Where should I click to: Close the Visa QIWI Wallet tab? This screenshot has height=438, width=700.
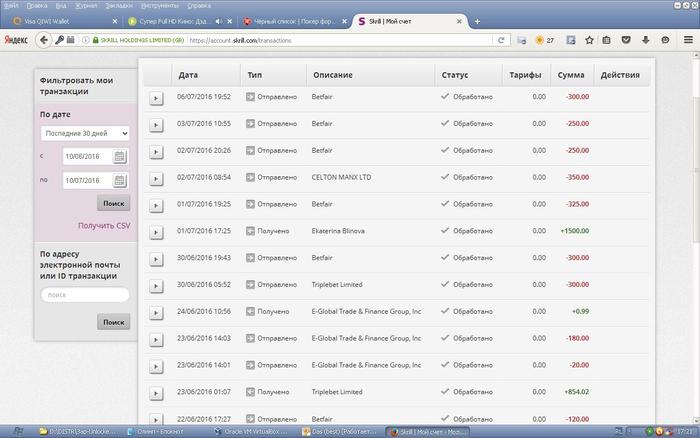[115, 21]
